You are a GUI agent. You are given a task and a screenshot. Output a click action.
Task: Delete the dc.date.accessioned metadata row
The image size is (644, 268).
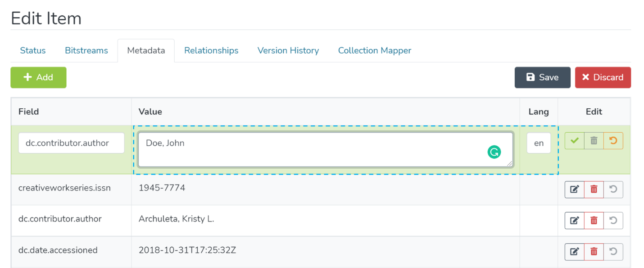pyautogui.click(x=594, y=252)
